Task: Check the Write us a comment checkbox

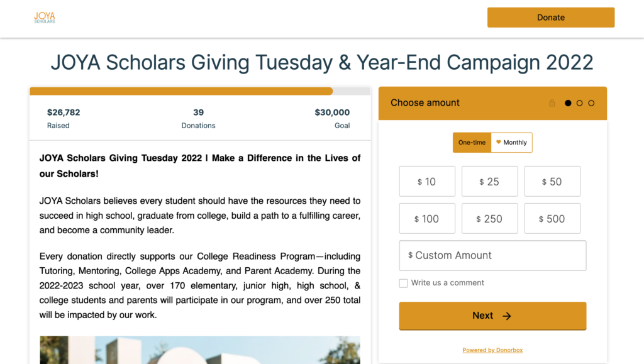Action: (403, 283)
